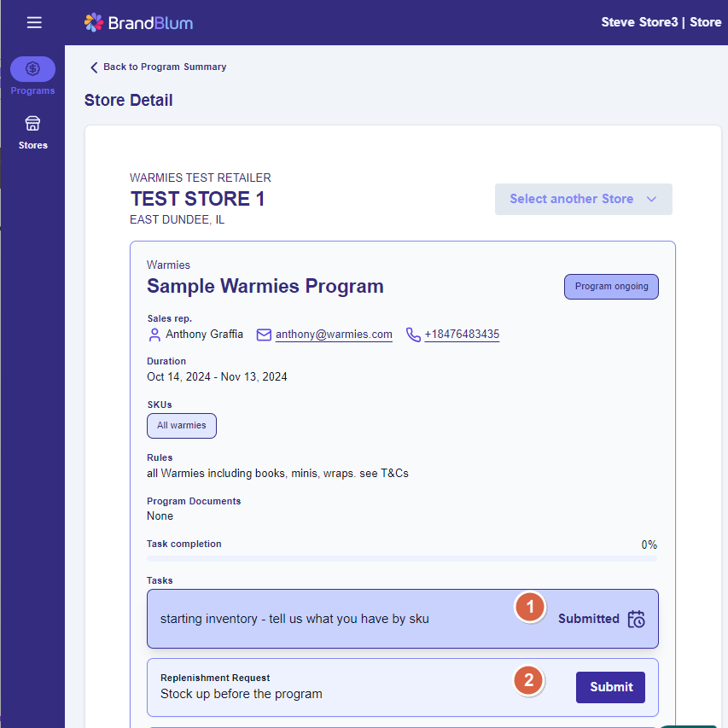Open the Programs sidebar section
This screenshot has width=728, height=728.
(32, 76)
